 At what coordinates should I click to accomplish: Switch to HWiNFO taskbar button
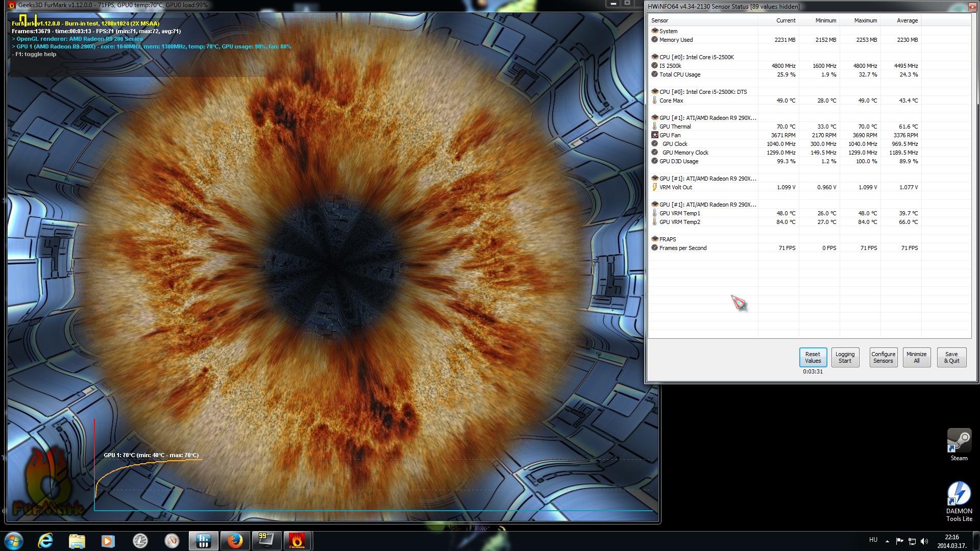tap(204, 540)
